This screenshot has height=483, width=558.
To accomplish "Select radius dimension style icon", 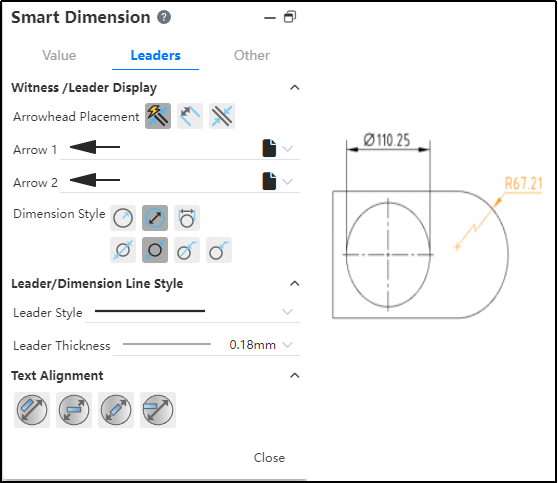I will pyautogui.click(x=123, y=218).
